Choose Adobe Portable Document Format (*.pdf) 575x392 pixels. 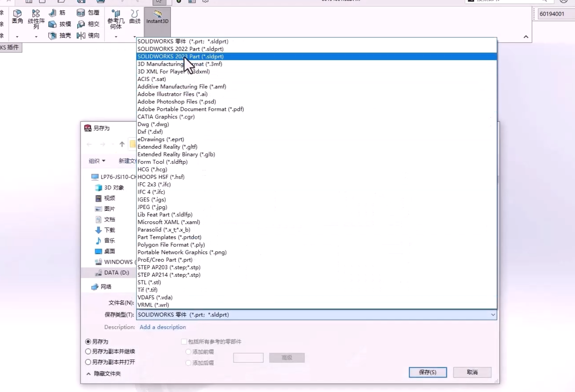(317, 109)
